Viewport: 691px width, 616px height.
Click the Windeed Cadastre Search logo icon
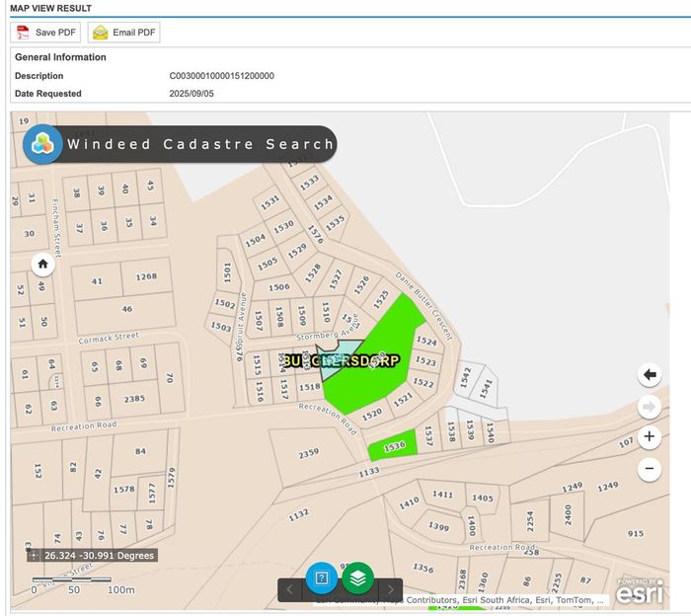(x=42, y=144)
